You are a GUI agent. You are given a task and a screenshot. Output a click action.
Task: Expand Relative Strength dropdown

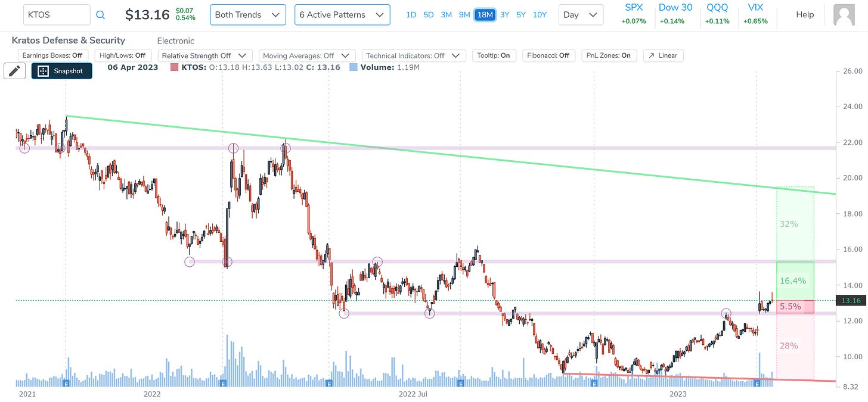[x=206, y=55]
